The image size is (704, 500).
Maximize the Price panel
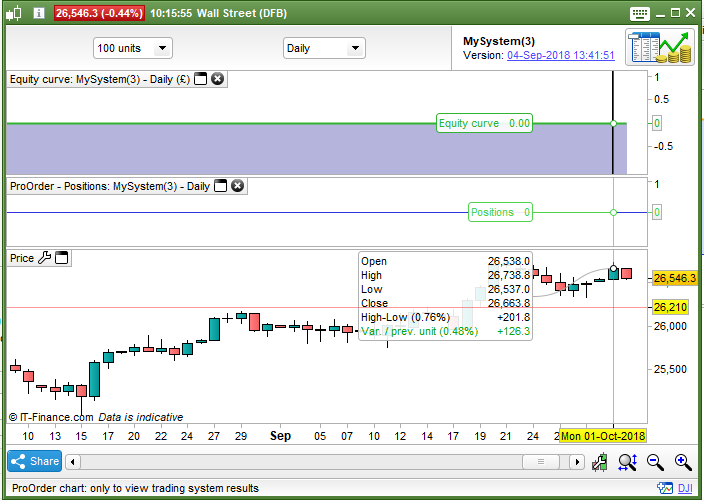(62, 258)
